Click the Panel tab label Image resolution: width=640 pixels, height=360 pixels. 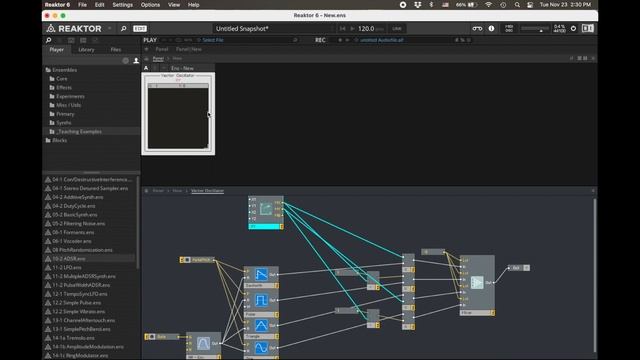click(162, 49)
